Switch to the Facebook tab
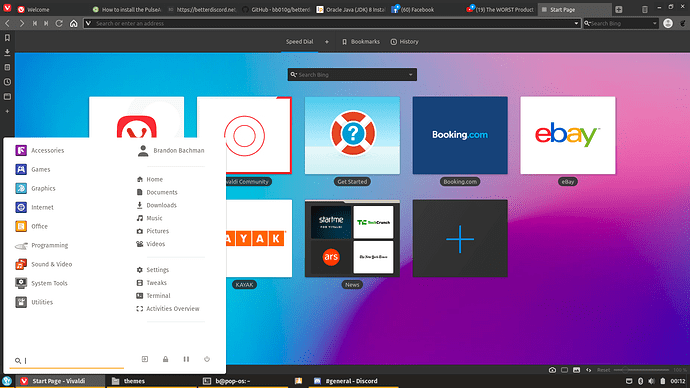Viewport: 690px width, 388px height. [426, 9]
